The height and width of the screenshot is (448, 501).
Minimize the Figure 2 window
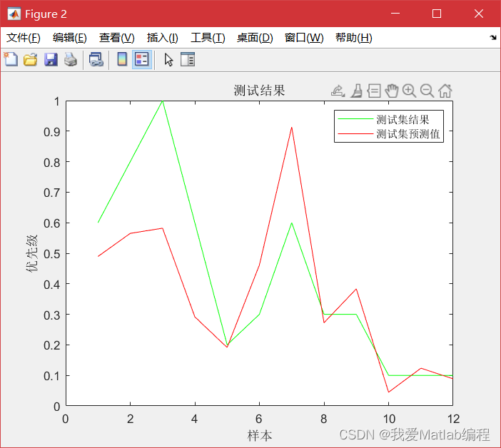395,14
